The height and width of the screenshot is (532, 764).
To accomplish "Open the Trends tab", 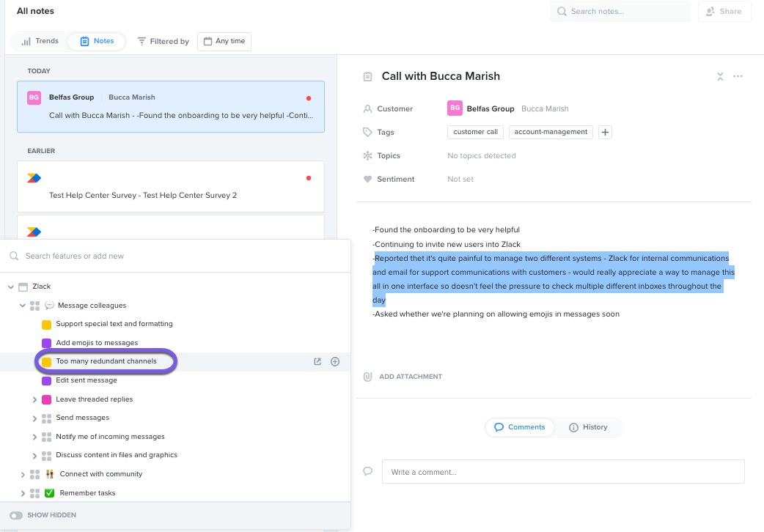I will pos(40,41).
